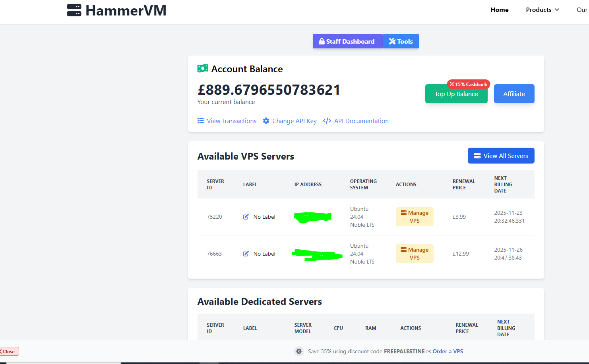
Task: Click the round icon in the discount banner
Action: (x=299, y=351)
